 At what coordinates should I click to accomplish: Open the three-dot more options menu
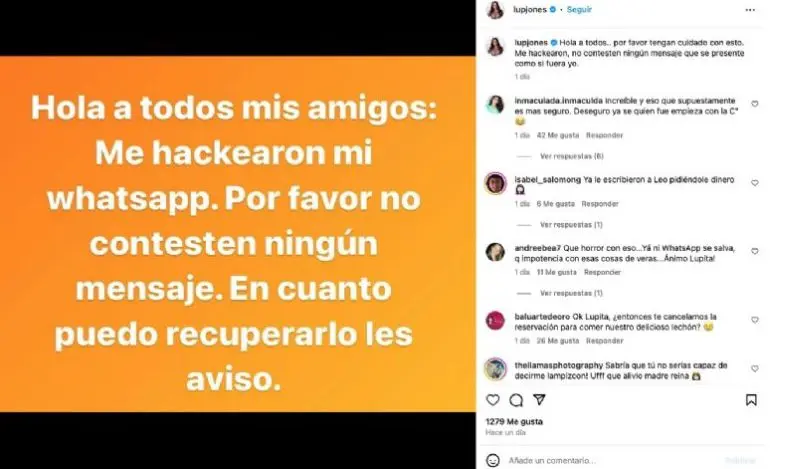(x=750, y=10)
